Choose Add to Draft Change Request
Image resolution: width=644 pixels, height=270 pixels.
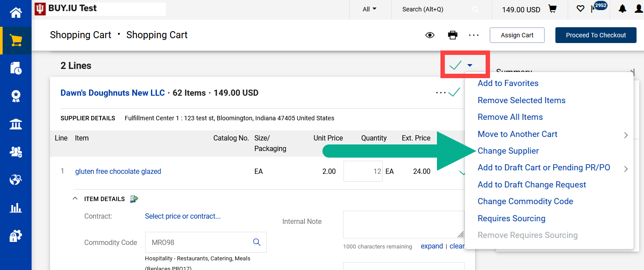pyautogui.click(x=532, y=185)
